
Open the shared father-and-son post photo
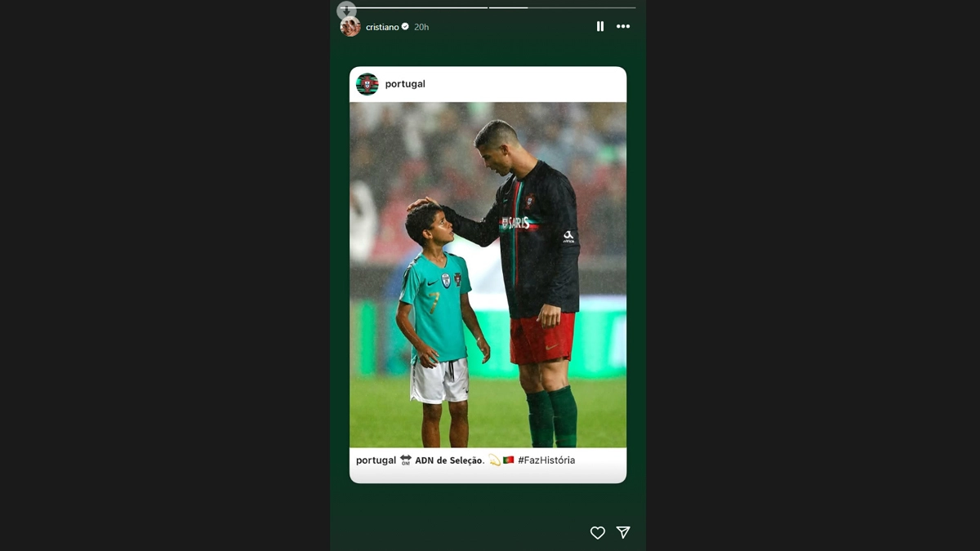click(x=488, y=274)
